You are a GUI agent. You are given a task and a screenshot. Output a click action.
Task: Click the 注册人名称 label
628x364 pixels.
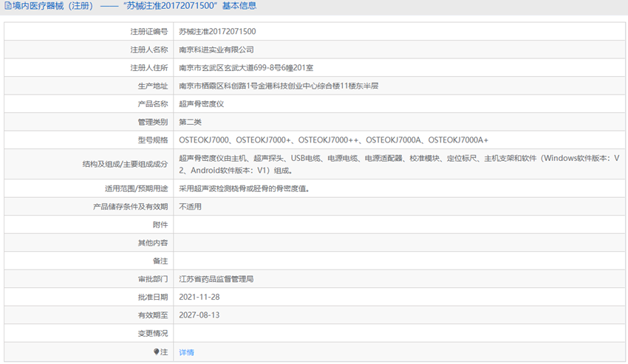tap(149, 49)
